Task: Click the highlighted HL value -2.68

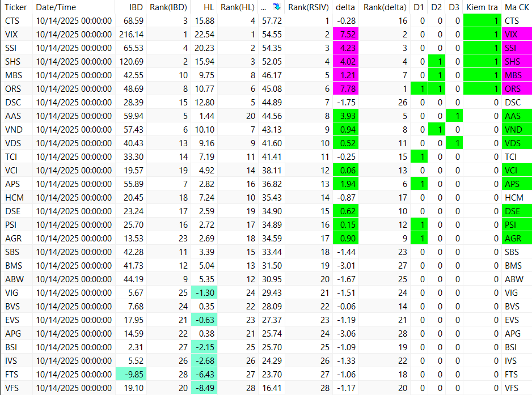Action: point(204,361)
